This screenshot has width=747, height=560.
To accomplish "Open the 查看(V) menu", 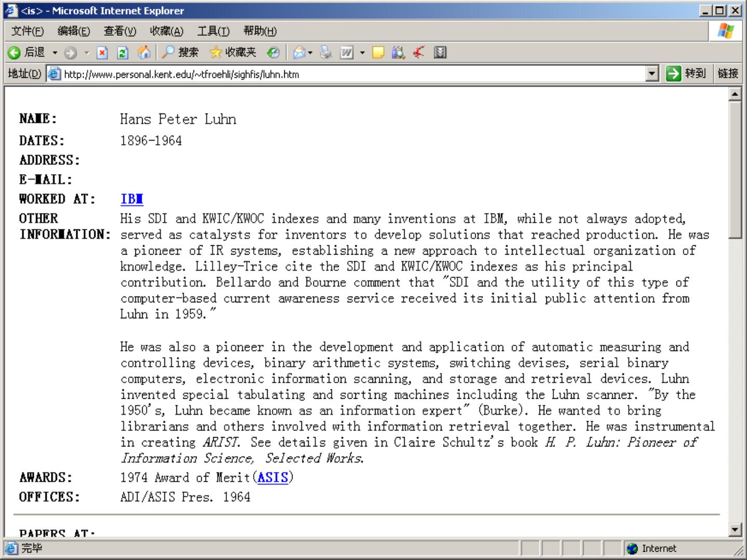I will click(120, 31).
